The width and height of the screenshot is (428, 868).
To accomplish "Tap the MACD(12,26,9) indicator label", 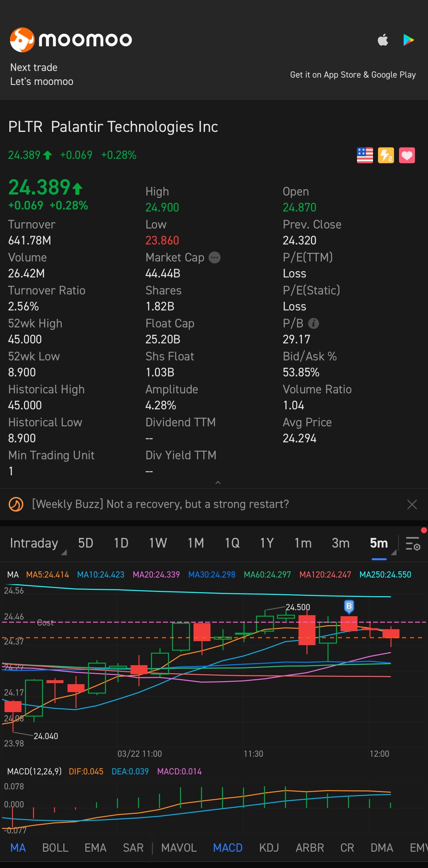I will coord(34,771).
